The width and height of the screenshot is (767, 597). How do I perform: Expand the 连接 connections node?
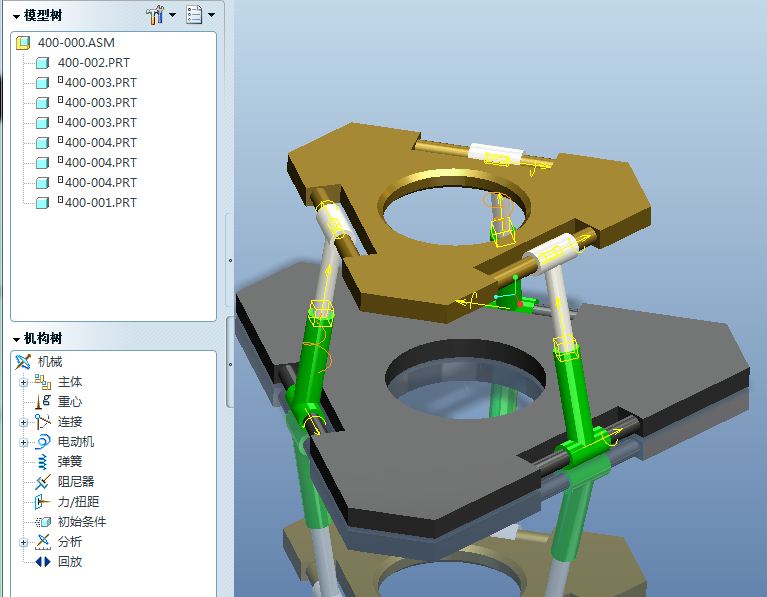23,422
